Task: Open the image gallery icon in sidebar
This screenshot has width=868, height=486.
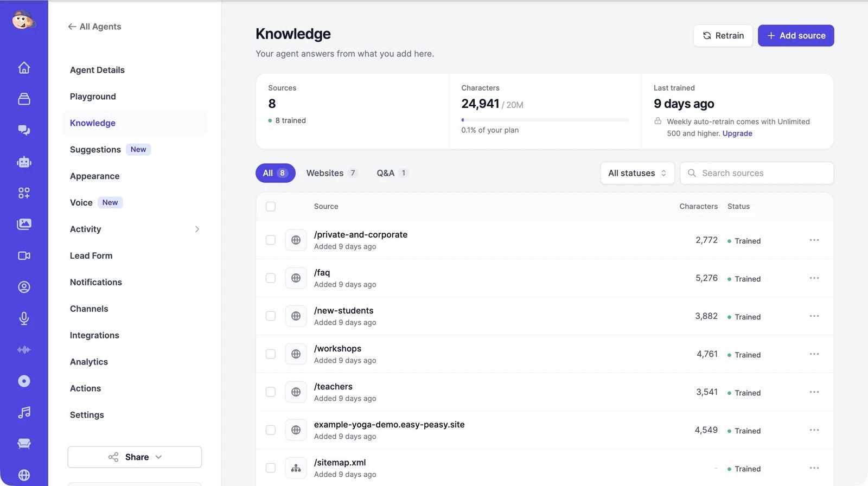Action: (x=24, y=224)
